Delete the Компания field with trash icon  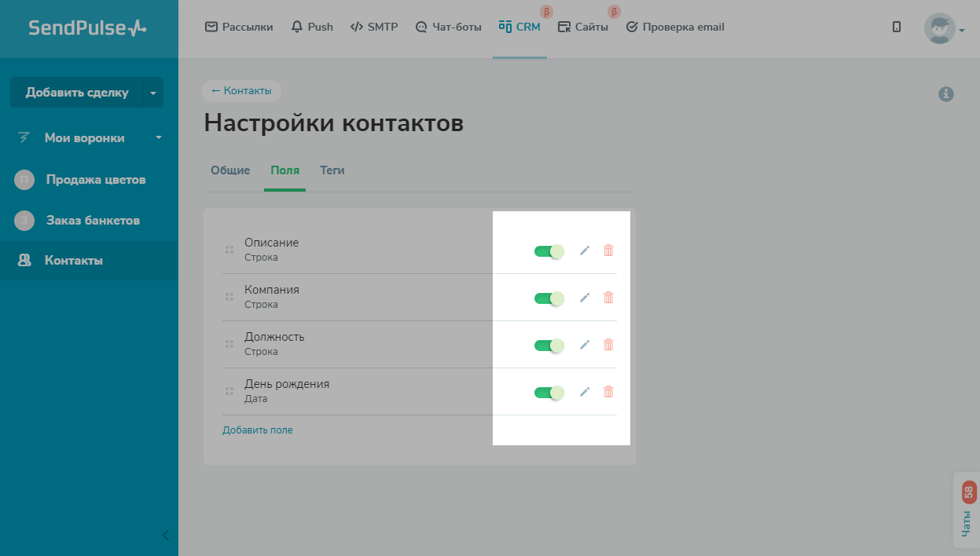coord(608,298)
